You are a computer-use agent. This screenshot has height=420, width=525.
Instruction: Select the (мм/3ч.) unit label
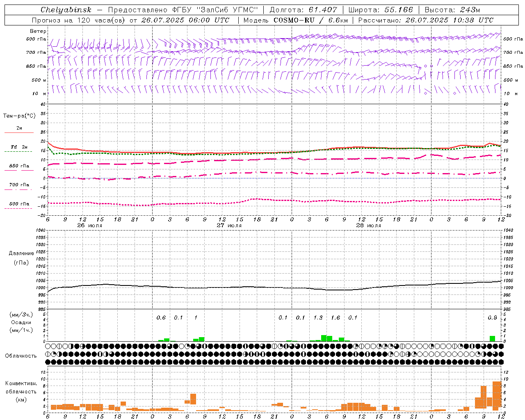point(21,315)
